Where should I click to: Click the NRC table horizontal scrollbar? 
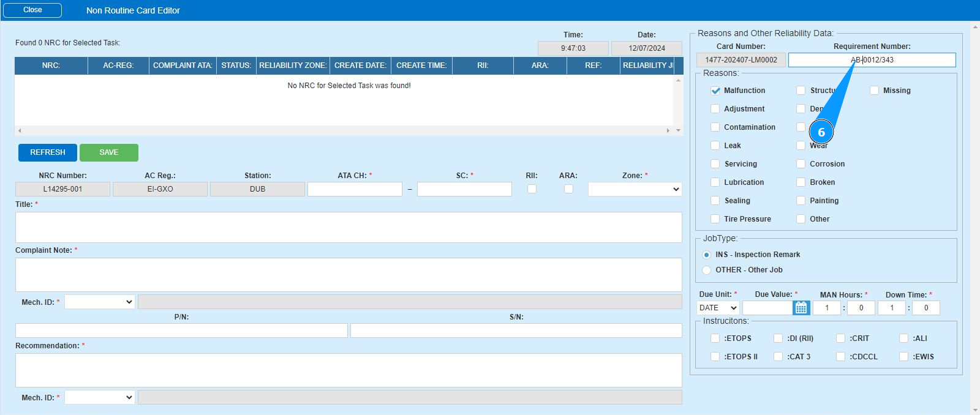tap(343, 130)
